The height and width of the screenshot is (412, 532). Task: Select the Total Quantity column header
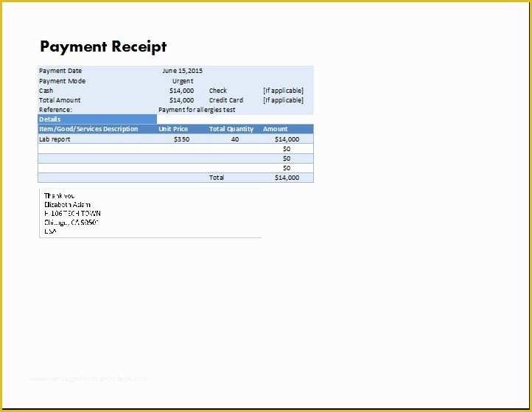[x=231, y=129]
